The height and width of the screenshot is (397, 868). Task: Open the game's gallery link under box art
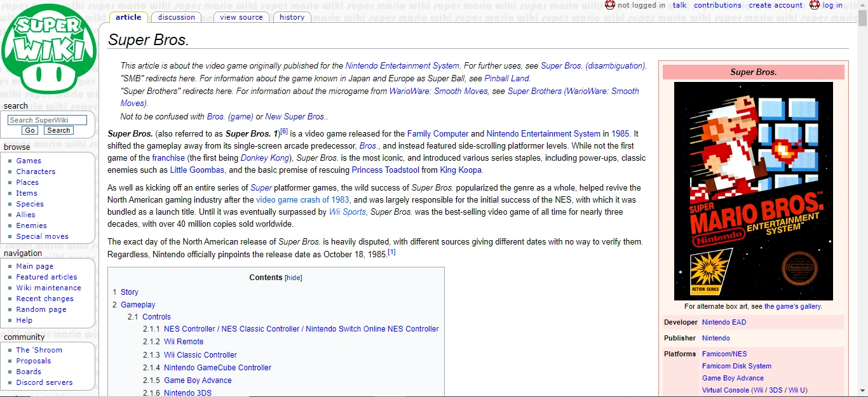792,306
